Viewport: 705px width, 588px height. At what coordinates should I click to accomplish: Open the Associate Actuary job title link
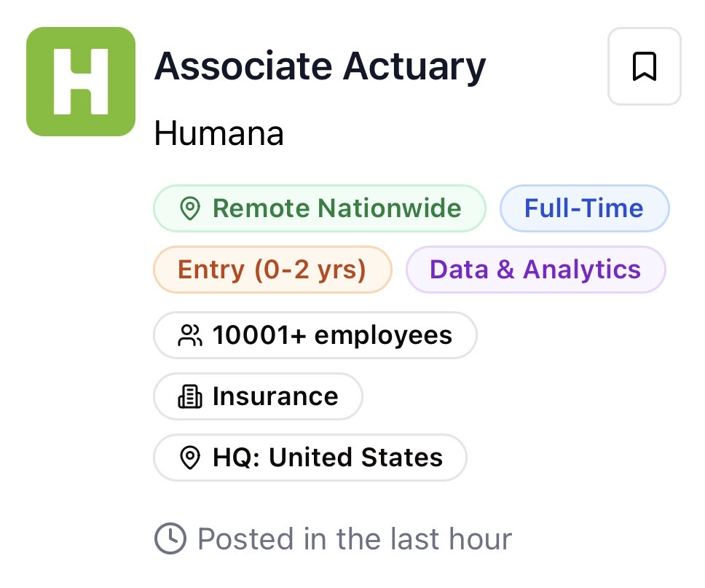[x=320, y=66]
